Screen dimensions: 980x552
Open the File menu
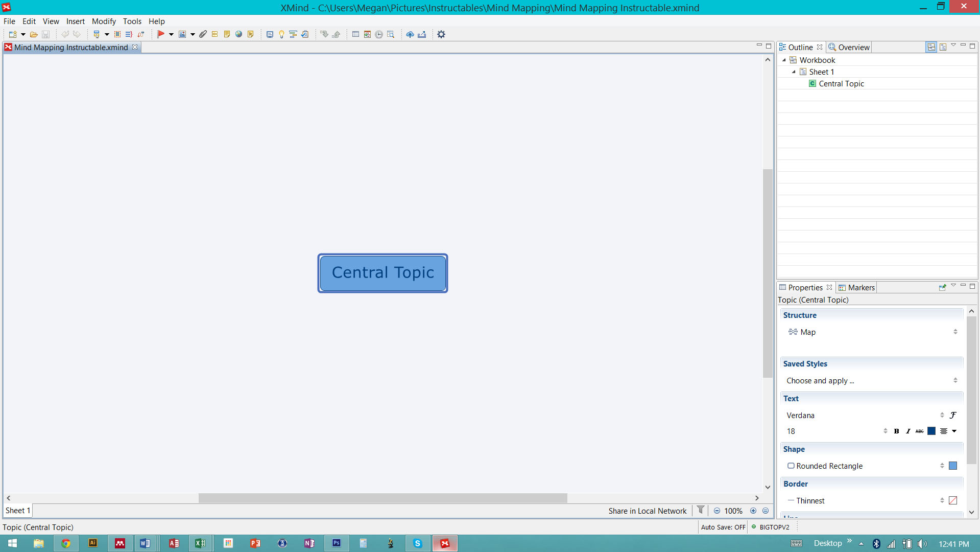click(x=9, y=21)
